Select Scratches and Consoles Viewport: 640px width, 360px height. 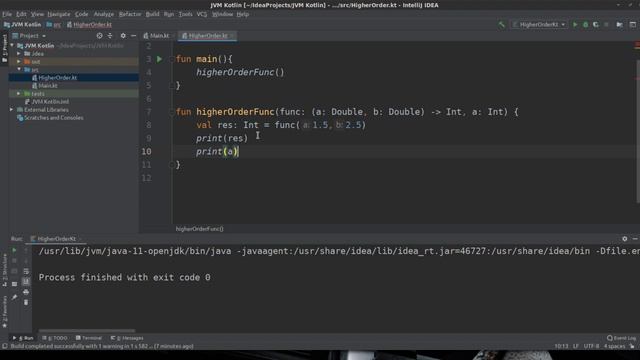point(53,118)
